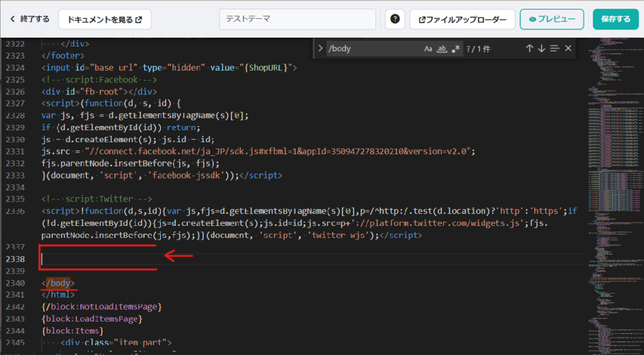This screenshot has height=355, width=644.
Task: Click the js.src facebook sdk URL line
Action: pyautogui.click(x=258, y=151)
